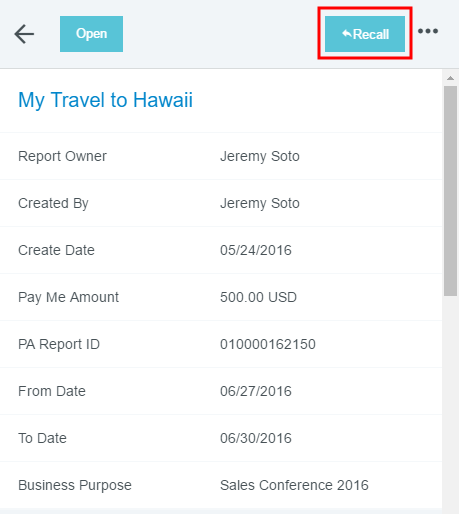The width and height of the screenshot is (459, 514).
Task: Click the Open button
Action: tap(91, 34)
